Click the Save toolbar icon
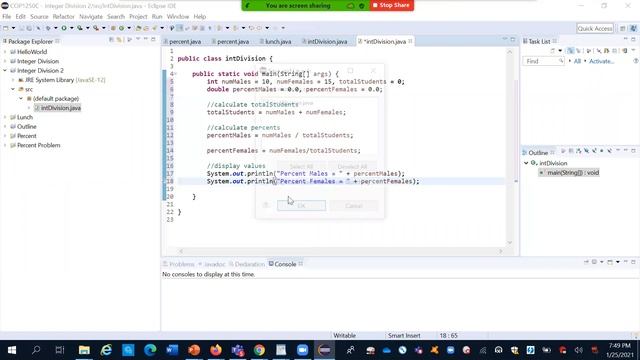 22,28
